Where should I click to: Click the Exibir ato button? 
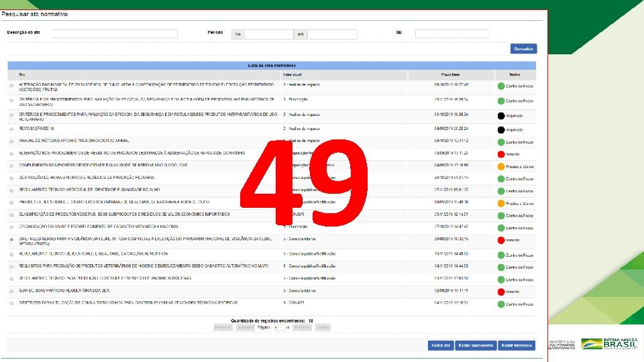pos(441,346)
